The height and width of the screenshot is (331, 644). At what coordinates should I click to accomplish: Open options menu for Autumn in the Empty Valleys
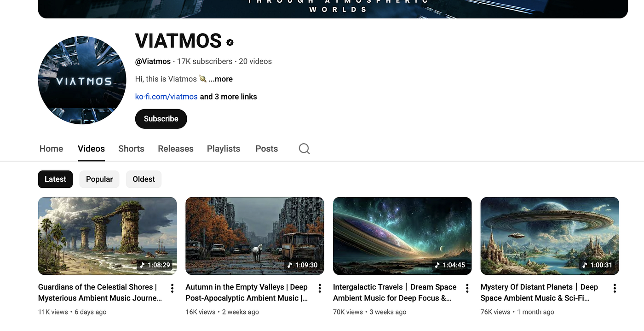320,288
